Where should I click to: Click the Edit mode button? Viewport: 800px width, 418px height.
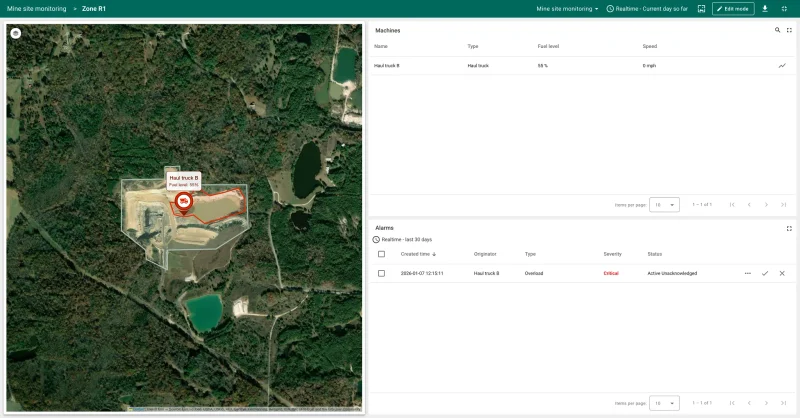click(x=733, y=9)
